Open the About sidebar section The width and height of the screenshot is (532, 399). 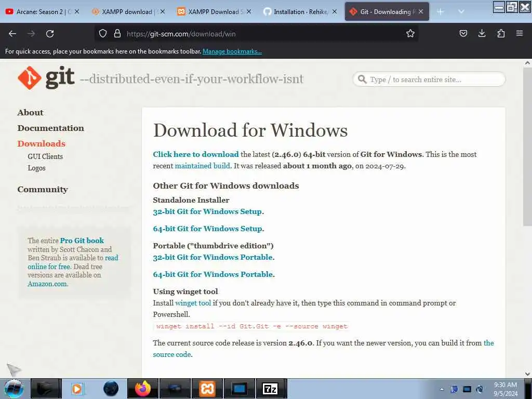click(x=31, y=113)
